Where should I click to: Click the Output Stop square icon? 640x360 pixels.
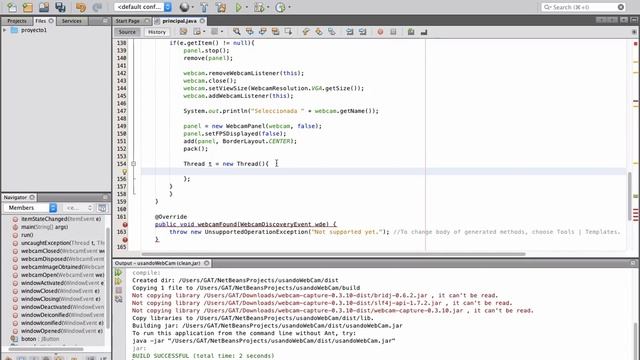[x=118, y=290]
